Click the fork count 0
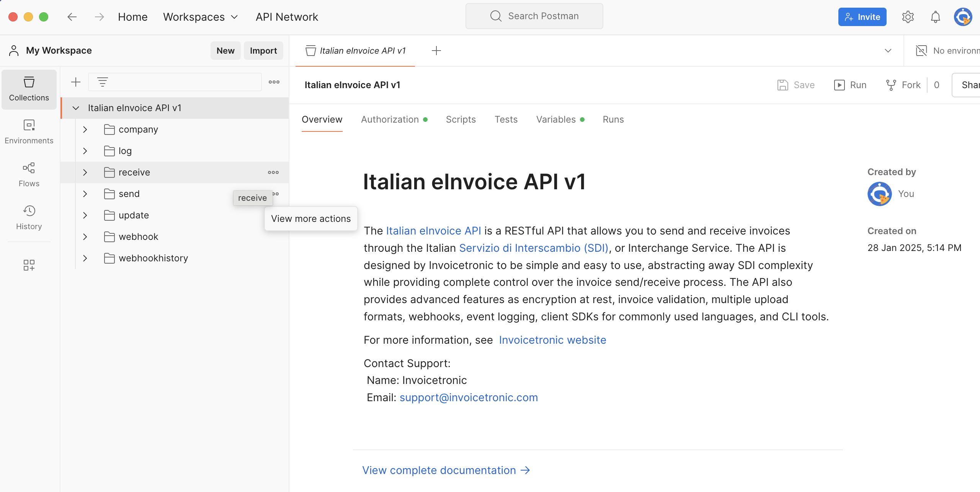Viewport: 980px width, 492px height. point(936,85)
